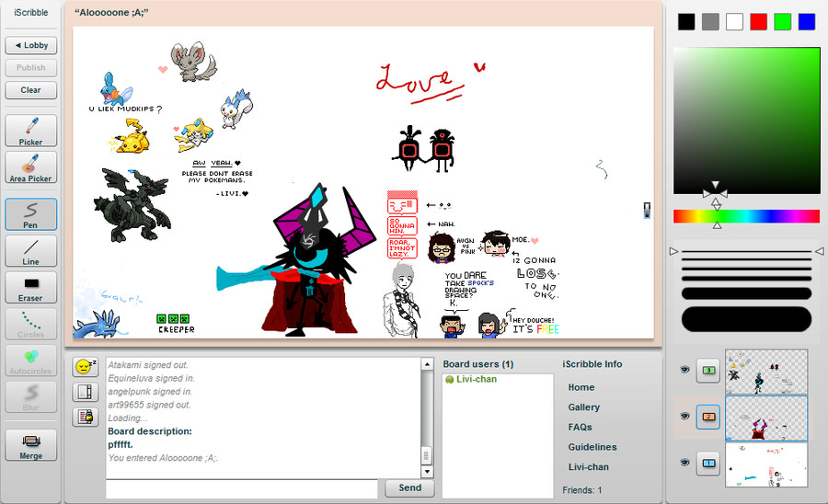Toggle visibility eye of layer 3
828x504 pixels.
[684, 370]
